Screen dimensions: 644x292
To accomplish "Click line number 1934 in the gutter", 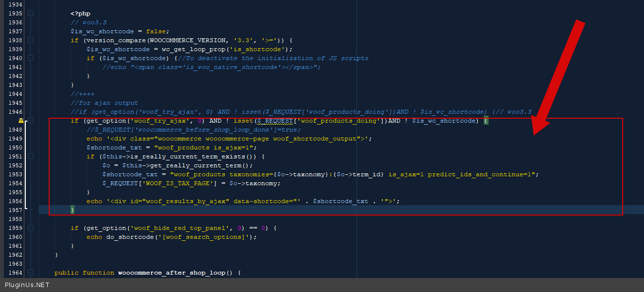I will pos(15,4).
